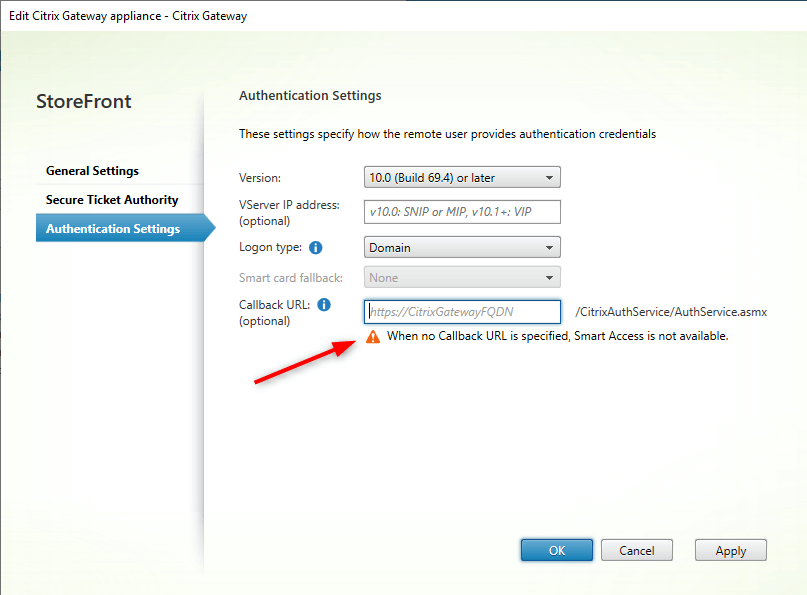Select the Secure Ticket Authority tab
This screenshot has height=595, width=807.
point(113,199)
